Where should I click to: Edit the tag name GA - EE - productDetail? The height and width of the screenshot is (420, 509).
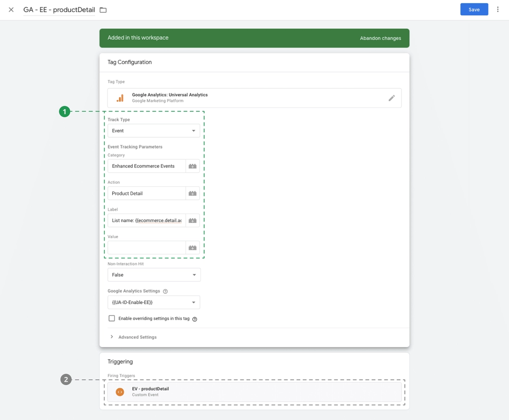click(59, 10)
